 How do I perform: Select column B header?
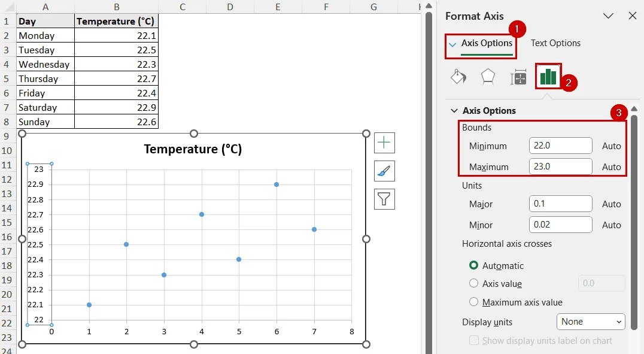pyautogui.click(x=117, y=7)
